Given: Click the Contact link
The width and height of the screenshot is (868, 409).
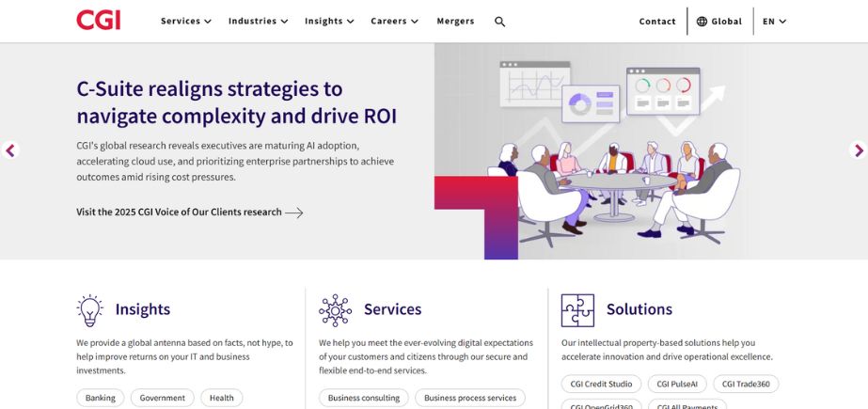Looking at the screenshot, I should 657,22.
